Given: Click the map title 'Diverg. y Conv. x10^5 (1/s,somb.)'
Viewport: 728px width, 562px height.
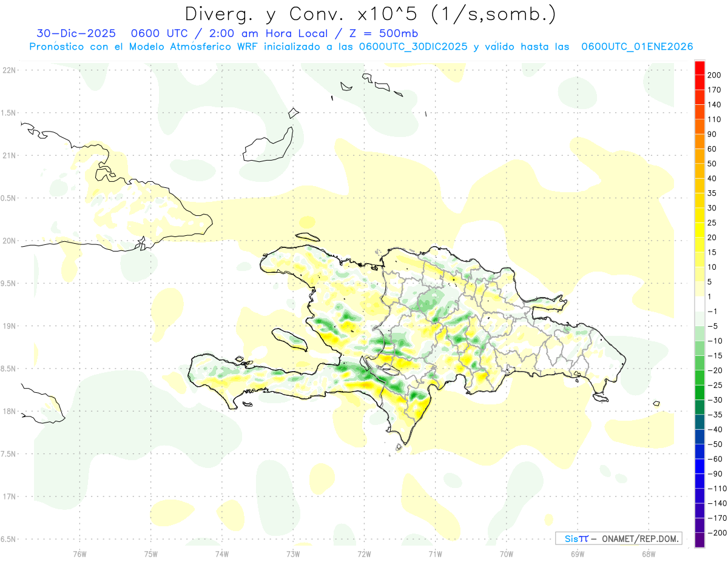Looking at the screenshot, I should click(x=370, y=14).
